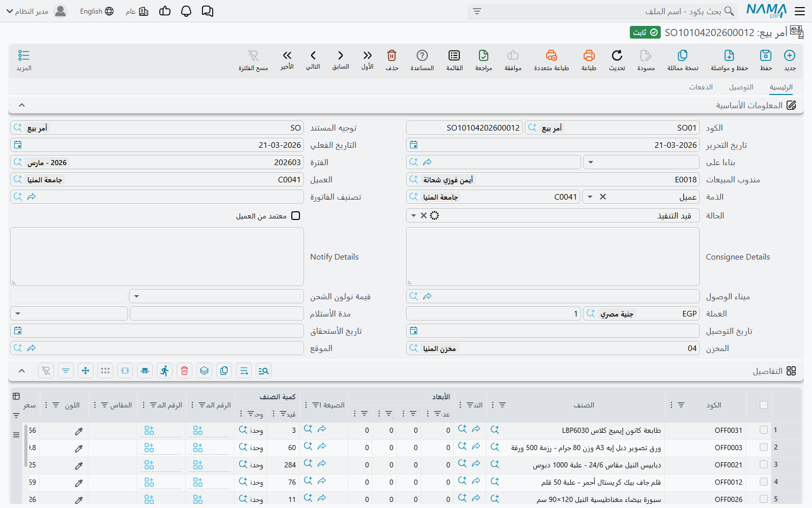The width and height of the screenshot is (812, 508).
Task: Switch language to English
Action: (97, 11)
